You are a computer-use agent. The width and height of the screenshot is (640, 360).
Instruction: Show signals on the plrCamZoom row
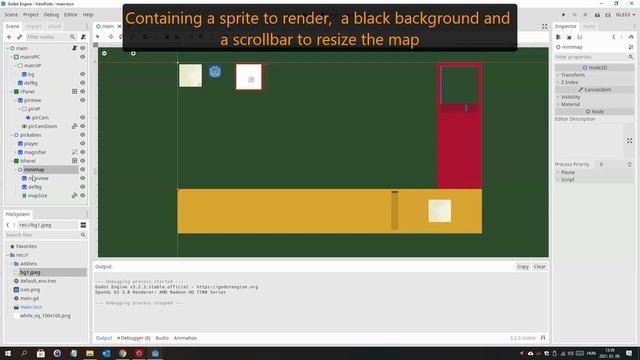pos(75,126)
